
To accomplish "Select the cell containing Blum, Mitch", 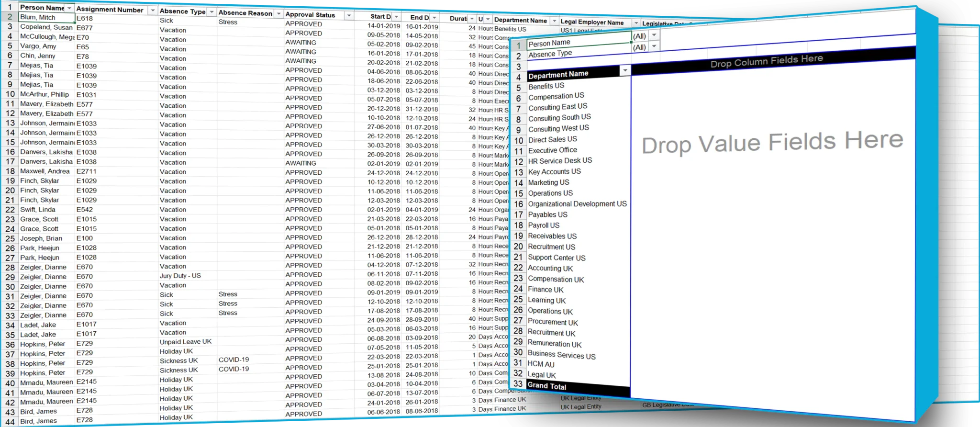I will point(46,17).
